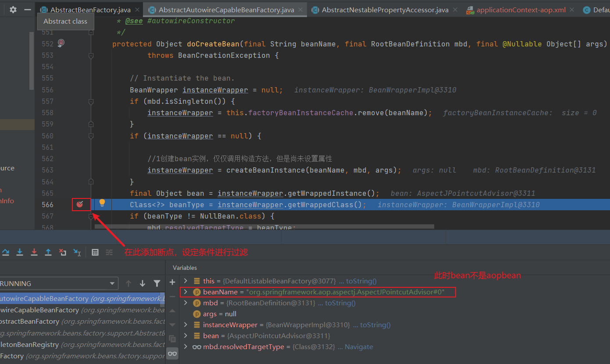Click createBeanInstance call on line 388
Screen dimensions: 610x364
tap(266, 170)
